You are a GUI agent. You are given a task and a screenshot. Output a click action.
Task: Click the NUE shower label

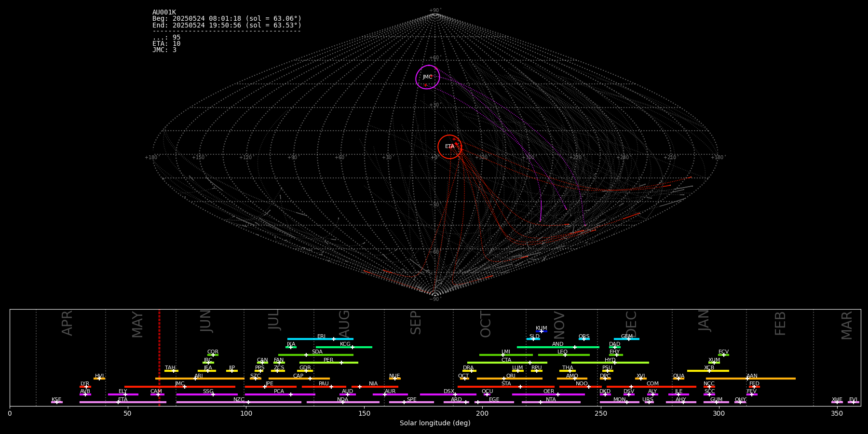[x=394, y=376]
